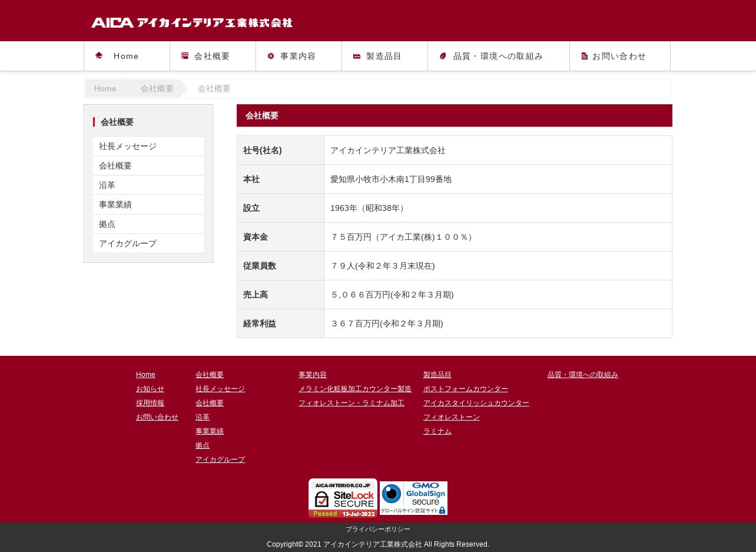Click the 製造品目 link in the footer
The height and width of the screenshot is (552, 756).
pos(437,375)
